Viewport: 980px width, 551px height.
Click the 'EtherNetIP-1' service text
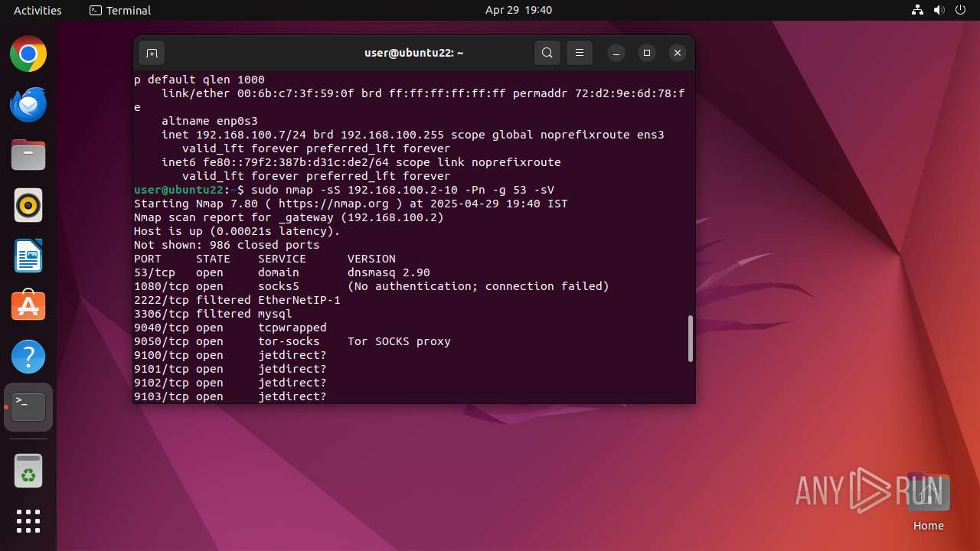(x=299, y=300)
